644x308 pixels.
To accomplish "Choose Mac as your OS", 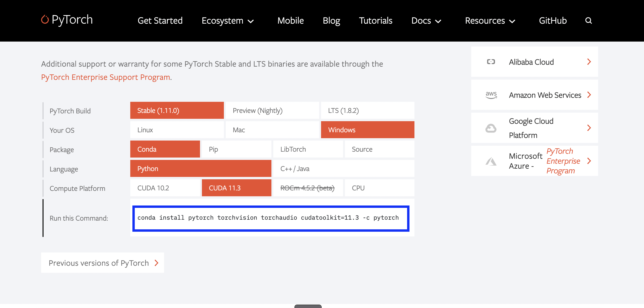I will (272, 130).
